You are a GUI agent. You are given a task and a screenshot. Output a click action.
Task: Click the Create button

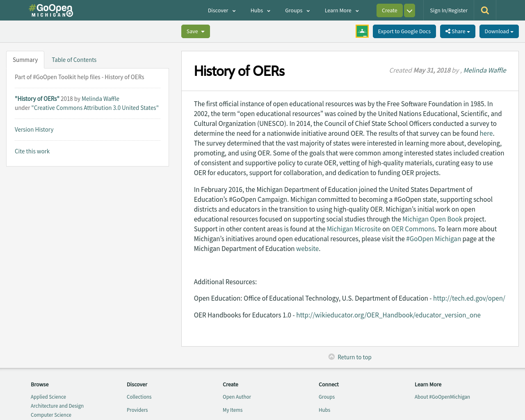coord(389,10)
